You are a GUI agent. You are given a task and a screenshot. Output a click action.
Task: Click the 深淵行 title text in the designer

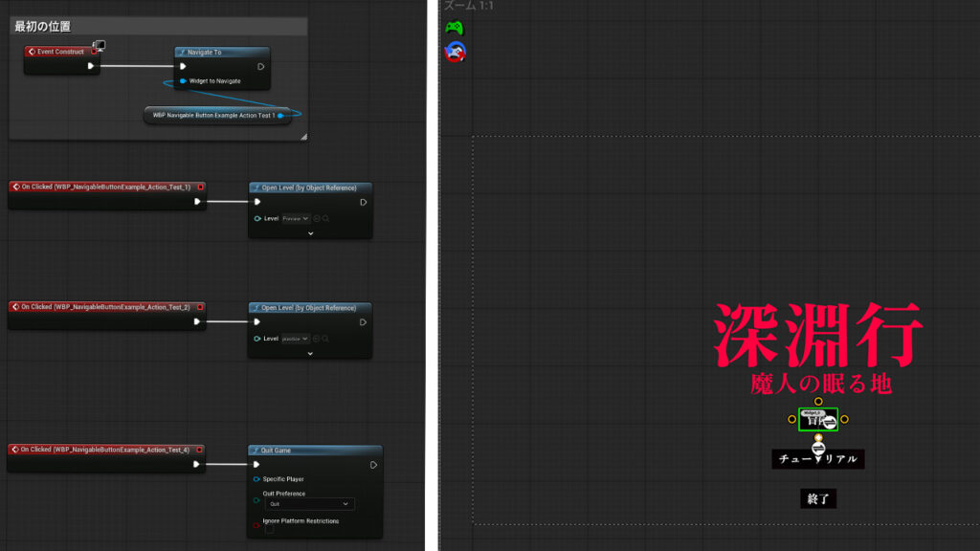(x=818, y=335)
